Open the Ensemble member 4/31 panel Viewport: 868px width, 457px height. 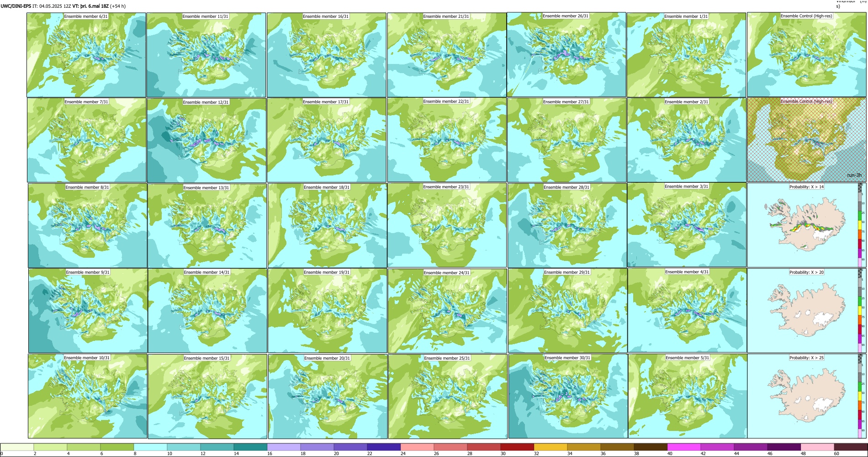687,311
